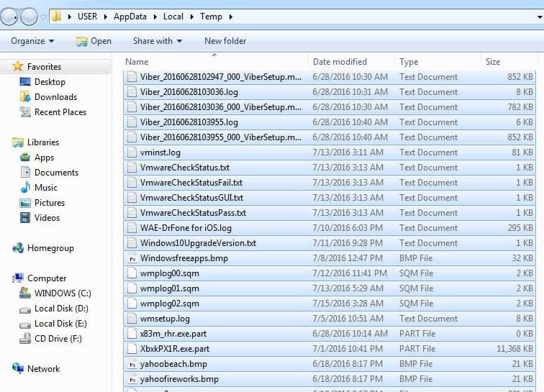Select the CD Drive (F:) icon
The image size is (544, 392).
(x=26, y=339)
